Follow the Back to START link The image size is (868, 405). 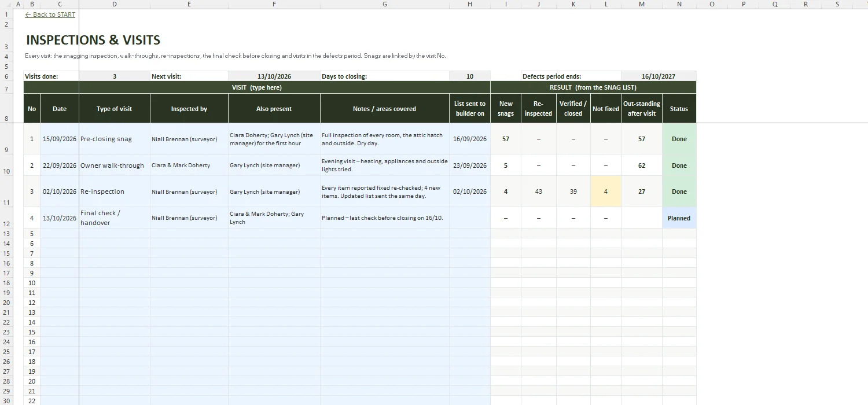(x=50, y=14)
